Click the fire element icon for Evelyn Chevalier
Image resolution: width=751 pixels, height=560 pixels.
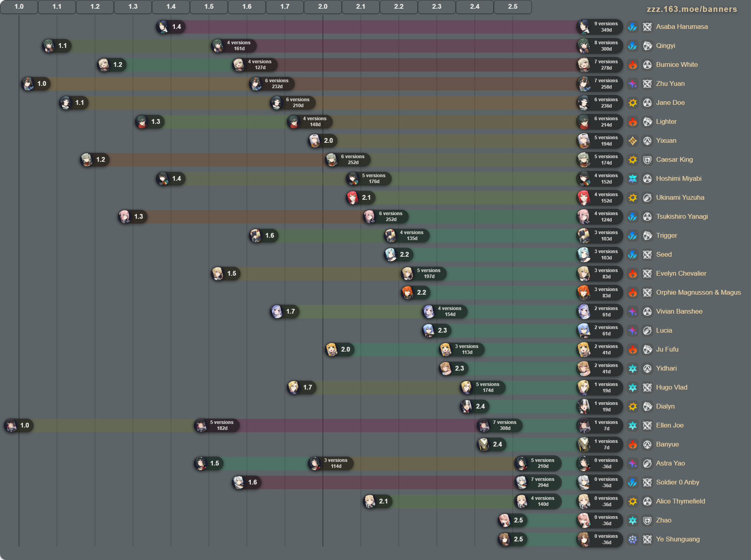point(633,274)
